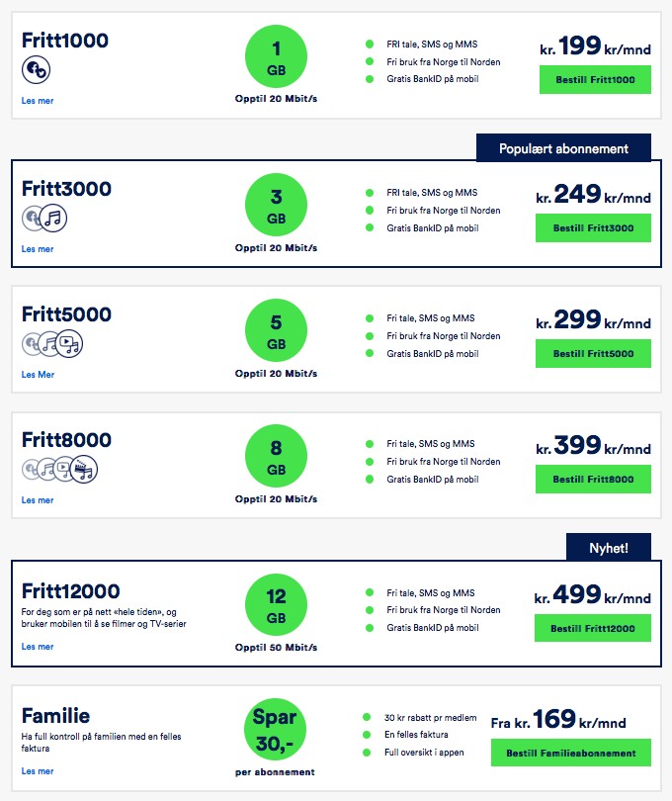The height and width of the screenshot is (801, 672).
Task: Open Les mer link under Fritt12000
Action: [38, 646]
